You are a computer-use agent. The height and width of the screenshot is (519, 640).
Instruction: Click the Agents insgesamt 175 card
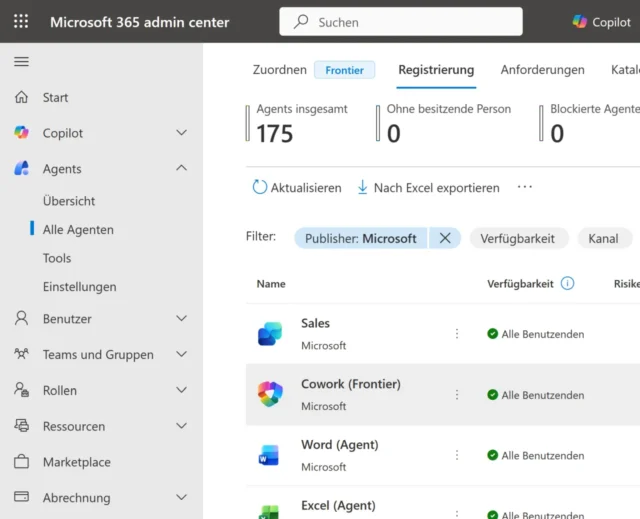pos(297,124)
